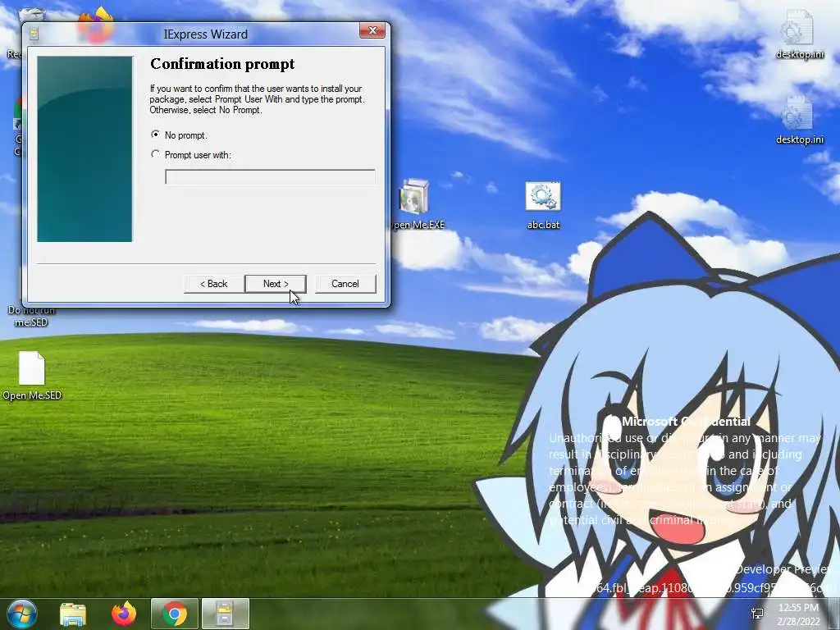Click the prompt text input field
Screen dimensions: 840x630
click(270, 177)
